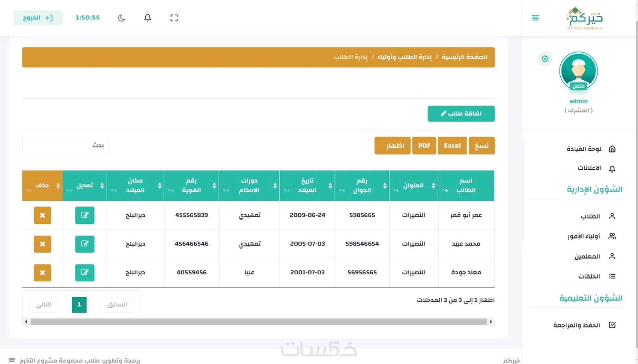Click the list icon beside الحلقات

[612, 276]
